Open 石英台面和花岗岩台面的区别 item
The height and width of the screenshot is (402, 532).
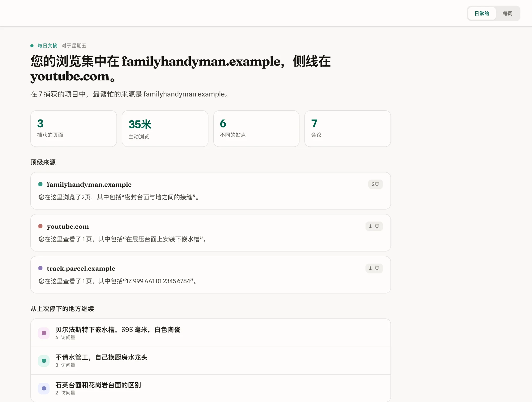pyautogui.click(x=211, y=388)
